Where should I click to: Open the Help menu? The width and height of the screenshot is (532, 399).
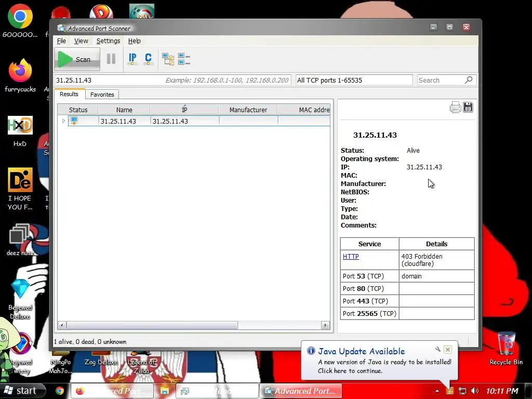pyautogui.click(x=135, y=41)
